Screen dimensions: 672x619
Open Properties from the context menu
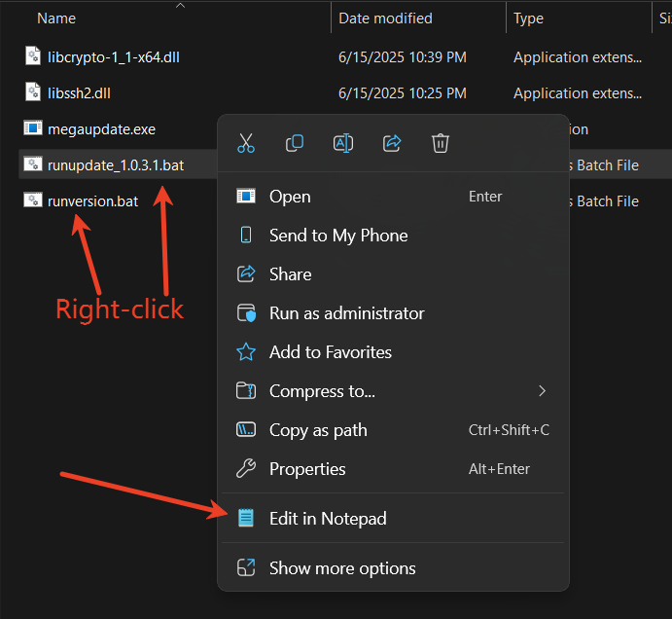coord(393,469)
